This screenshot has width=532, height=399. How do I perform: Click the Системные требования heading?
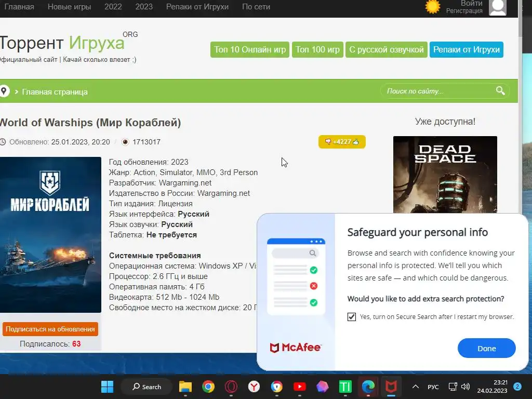155,256
